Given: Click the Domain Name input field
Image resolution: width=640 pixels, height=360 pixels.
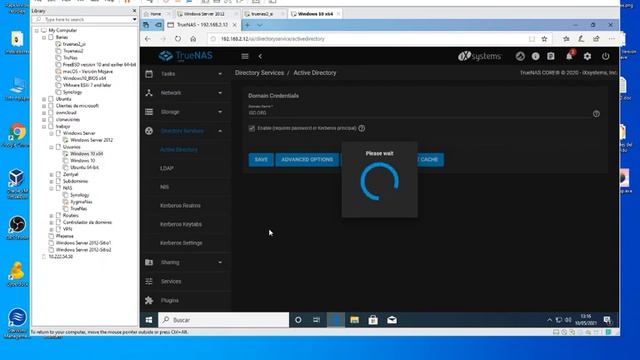Looking at the screenshot, I should click(x=419, y=113).
